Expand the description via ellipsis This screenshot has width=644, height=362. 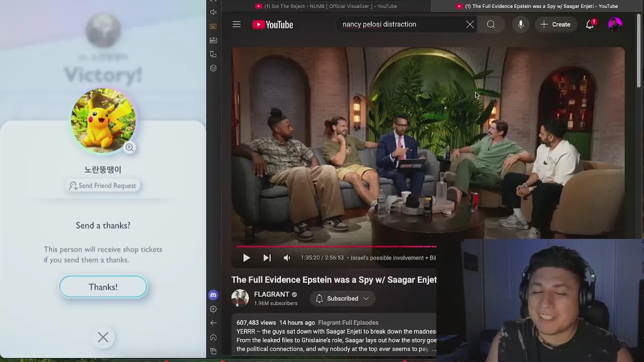point(433,349)
